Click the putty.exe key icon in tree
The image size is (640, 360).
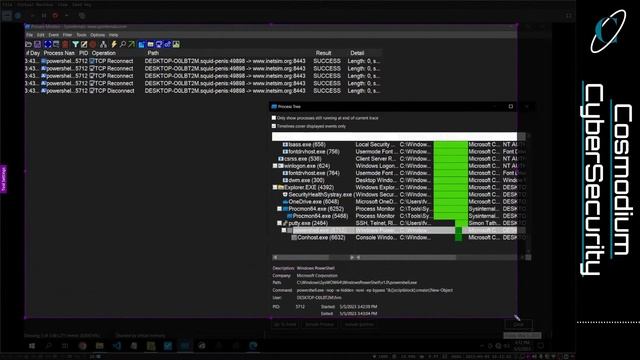click(285, 223)
